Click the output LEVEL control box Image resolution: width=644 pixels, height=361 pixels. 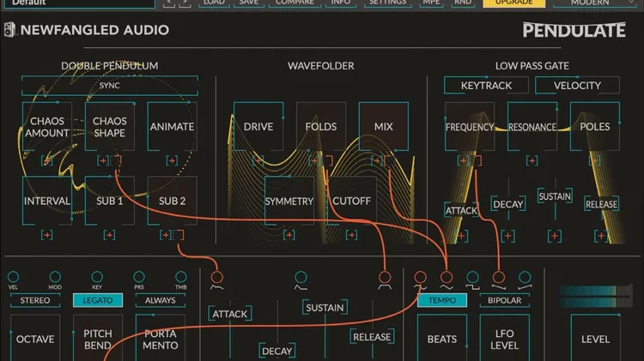(x=595, y=339)
